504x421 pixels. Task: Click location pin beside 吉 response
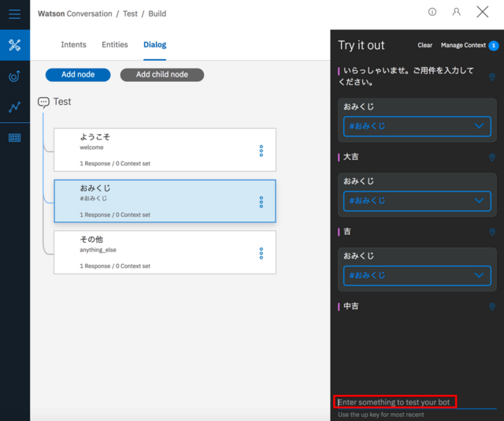tap(492, 232)
